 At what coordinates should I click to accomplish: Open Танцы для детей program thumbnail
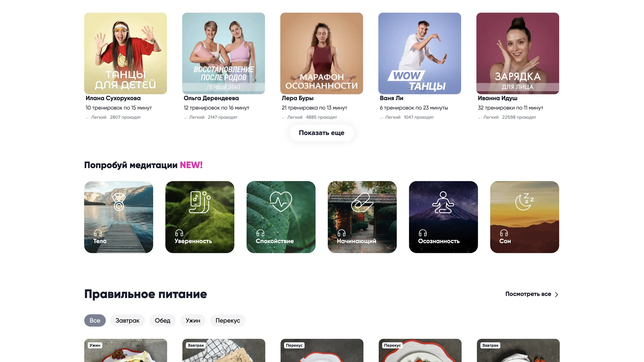coord(125,53)
